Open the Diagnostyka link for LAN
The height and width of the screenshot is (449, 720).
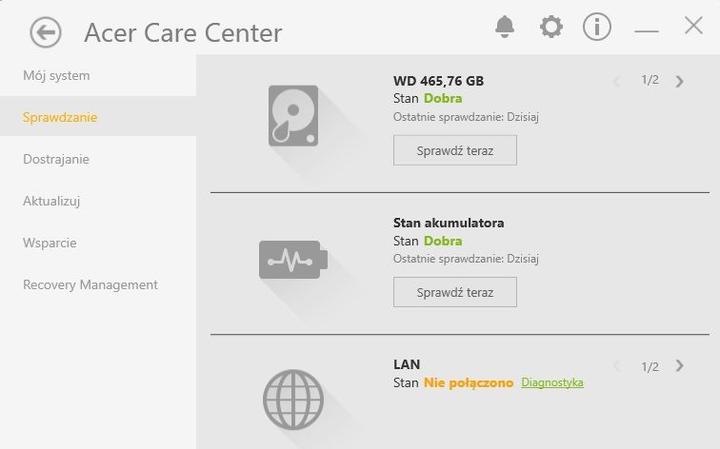click(x=552, y=382)
